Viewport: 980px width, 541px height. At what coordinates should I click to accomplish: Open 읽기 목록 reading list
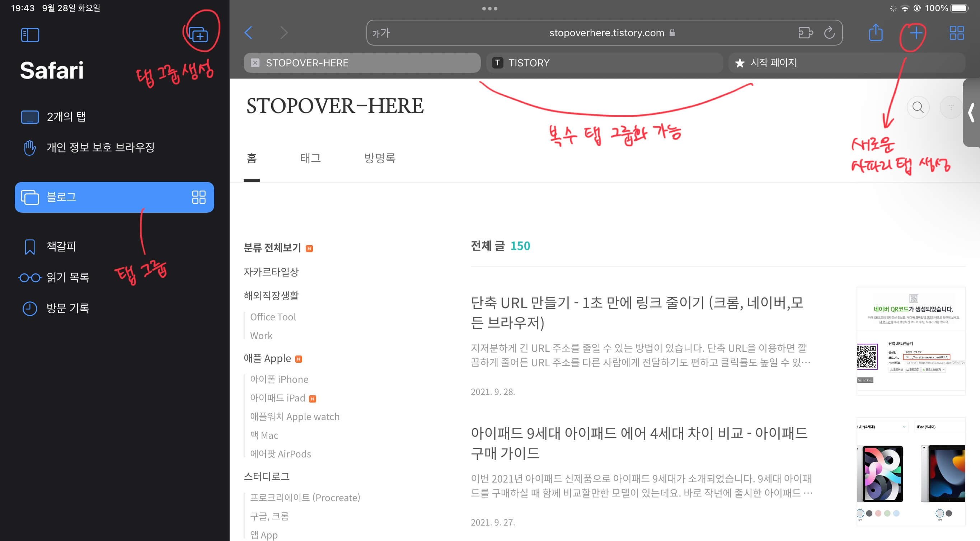coord(114,277)
